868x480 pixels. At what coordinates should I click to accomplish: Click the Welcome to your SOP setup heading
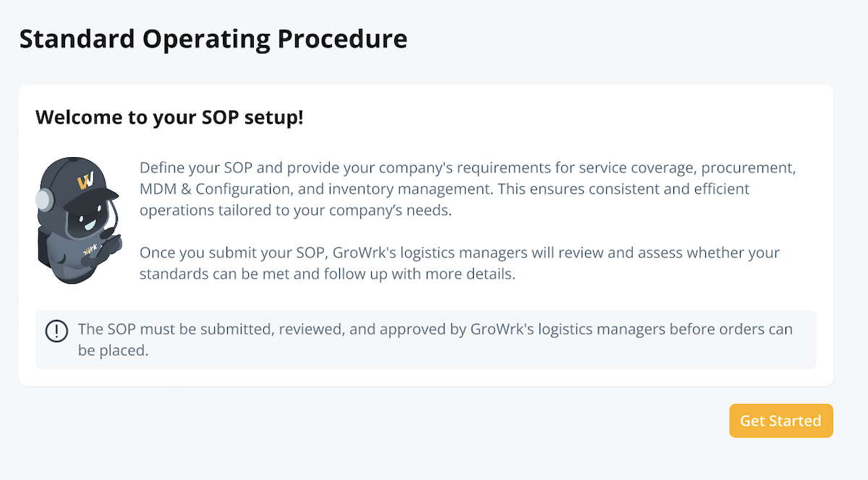[169, 117]
